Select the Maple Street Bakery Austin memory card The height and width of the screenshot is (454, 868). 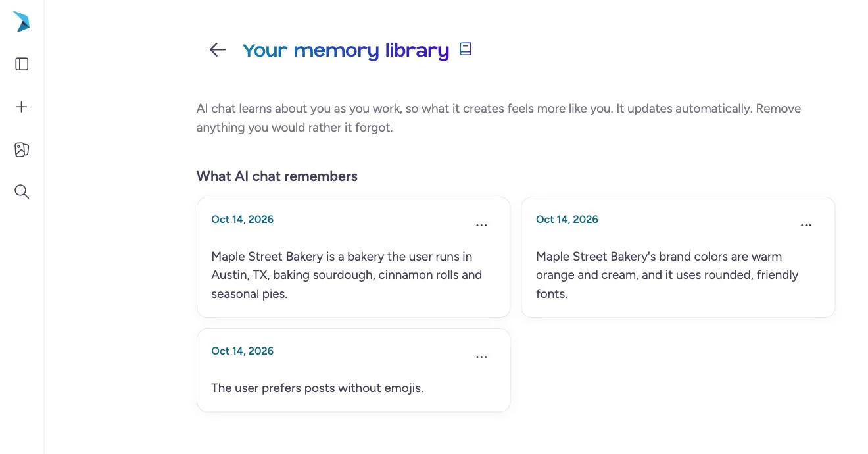(x=354, y=257)
